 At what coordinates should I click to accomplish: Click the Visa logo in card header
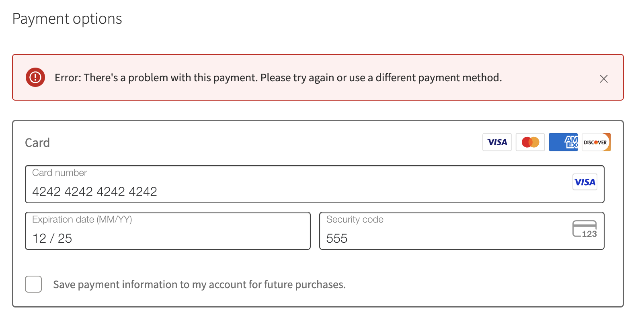[497, 142]
